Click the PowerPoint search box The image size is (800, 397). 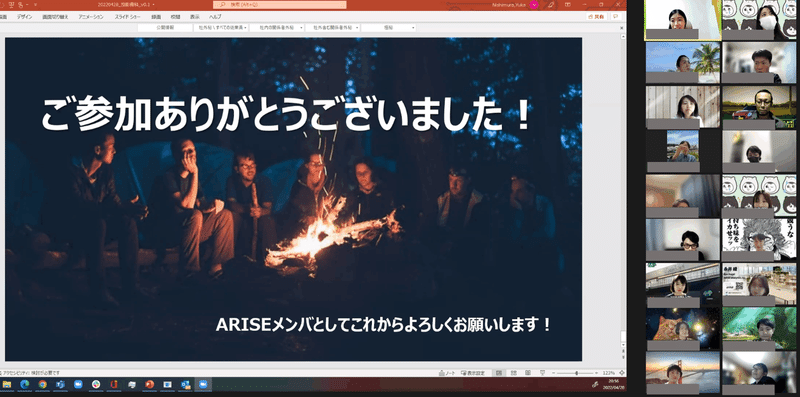coord(280,5)
